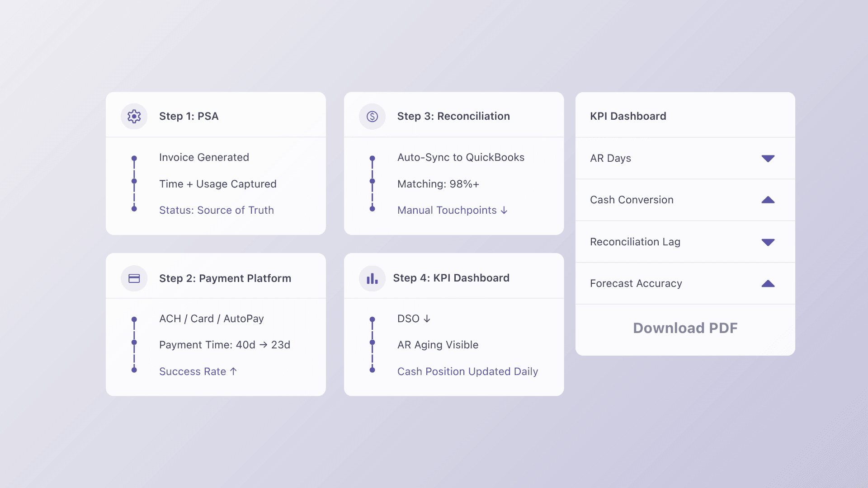Screen dimensions: 868x488
Task: Click the up arrow after Success Rate
Action: (x=233, y=371)
